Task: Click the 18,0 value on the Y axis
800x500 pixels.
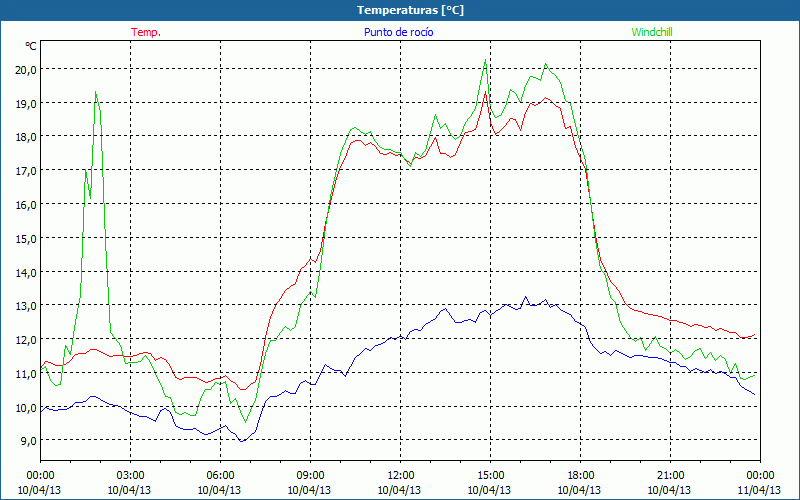Action: click(x=27, y=137)
